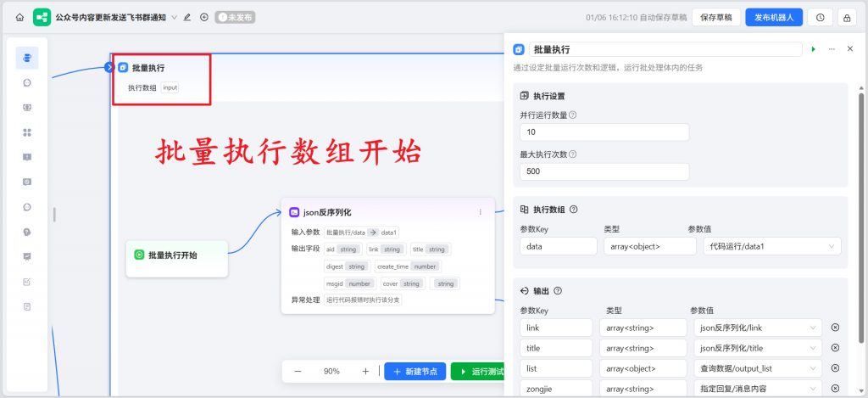
Task: Open the 查询数据/output_list value dropdown
Action: [758, 368]
